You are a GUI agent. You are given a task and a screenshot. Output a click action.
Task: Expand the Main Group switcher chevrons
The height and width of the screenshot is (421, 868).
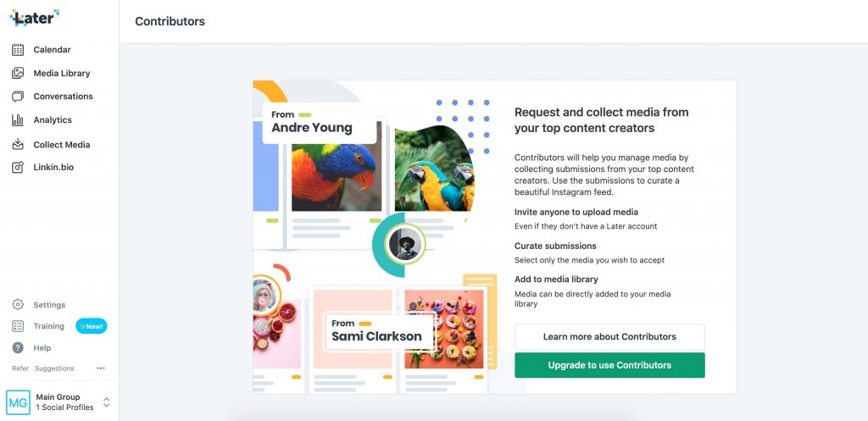click(x=106, y=402)
